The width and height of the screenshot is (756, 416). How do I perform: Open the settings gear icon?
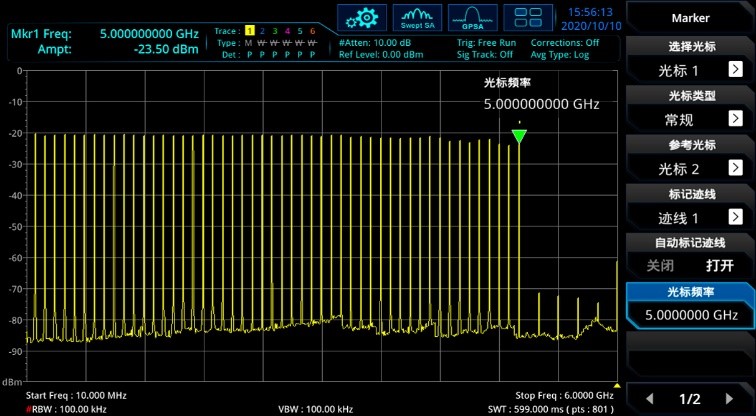click(x=362, y=17)
